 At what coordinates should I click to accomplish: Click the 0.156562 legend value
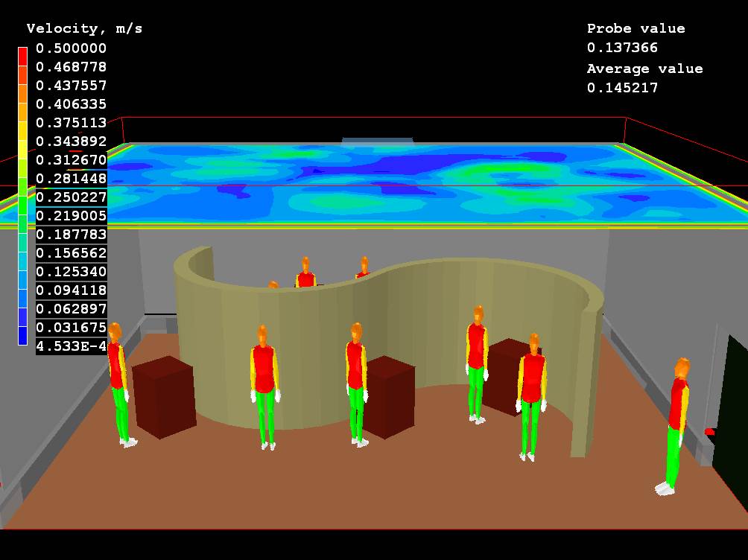point(71,252)
